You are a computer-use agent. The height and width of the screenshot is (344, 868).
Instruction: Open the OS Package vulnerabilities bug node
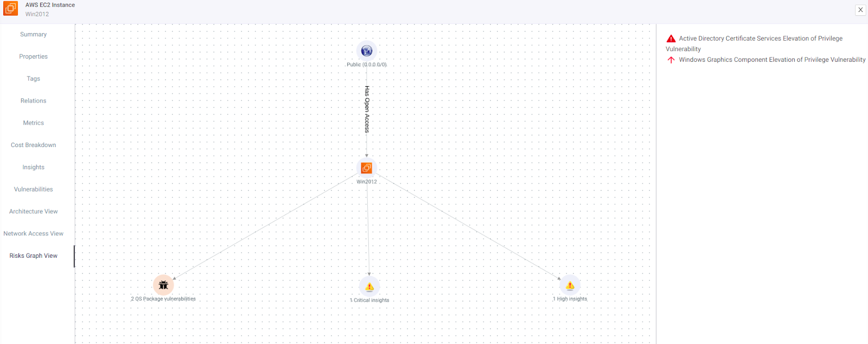[163, 285]
